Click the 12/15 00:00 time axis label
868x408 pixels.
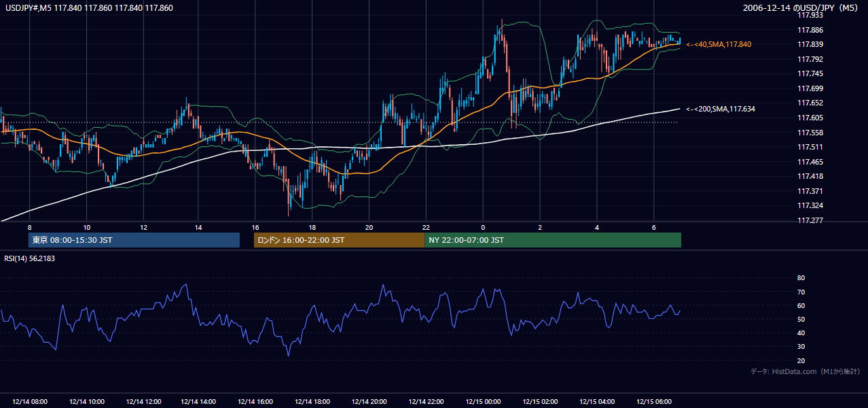(x=483, y=402)
